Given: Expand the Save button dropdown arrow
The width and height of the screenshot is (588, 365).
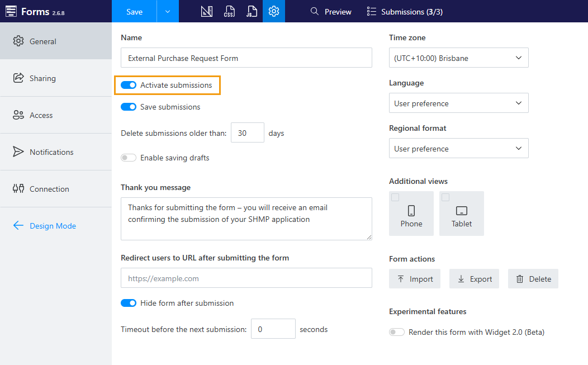Looking at the screenshot, I should [x=168, y=11].
